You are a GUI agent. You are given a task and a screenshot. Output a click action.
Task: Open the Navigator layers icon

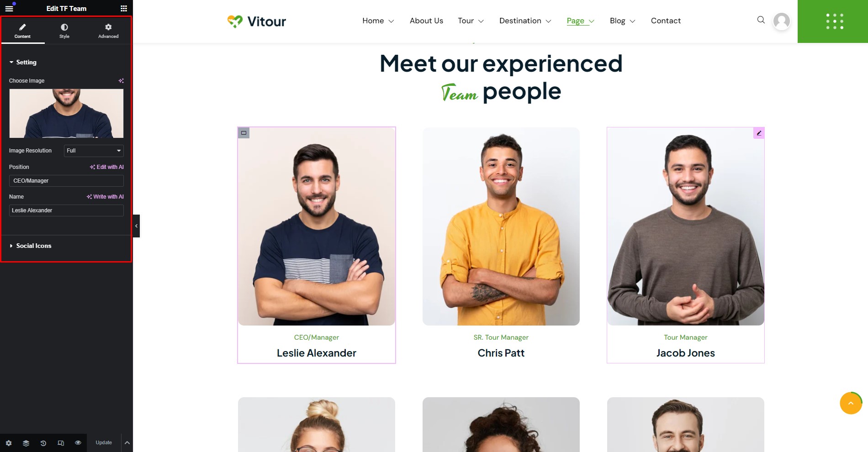point(26,443)
